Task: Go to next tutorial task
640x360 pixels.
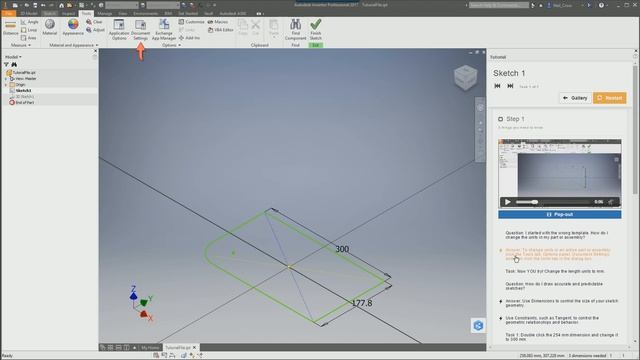Action: point(510,86)
